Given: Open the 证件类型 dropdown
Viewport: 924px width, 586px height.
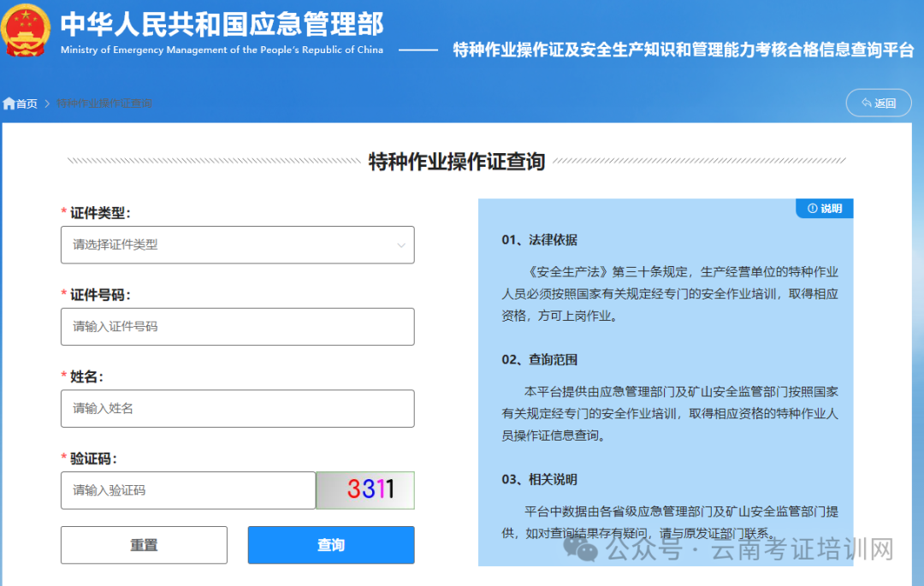Looking at the screenshot, I should tap(238, 245).
